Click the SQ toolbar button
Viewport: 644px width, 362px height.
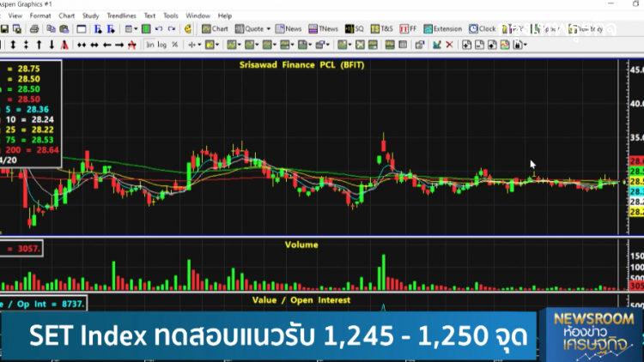tap(355, 29)
